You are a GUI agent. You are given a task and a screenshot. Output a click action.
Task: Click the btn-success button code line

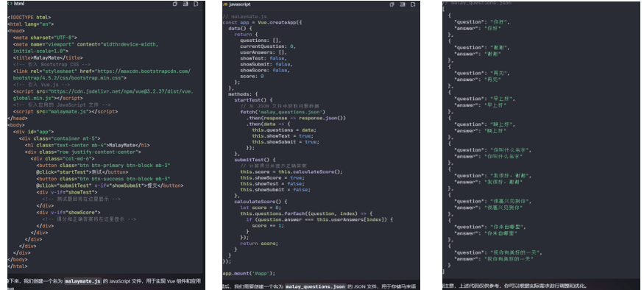[110, 182]
